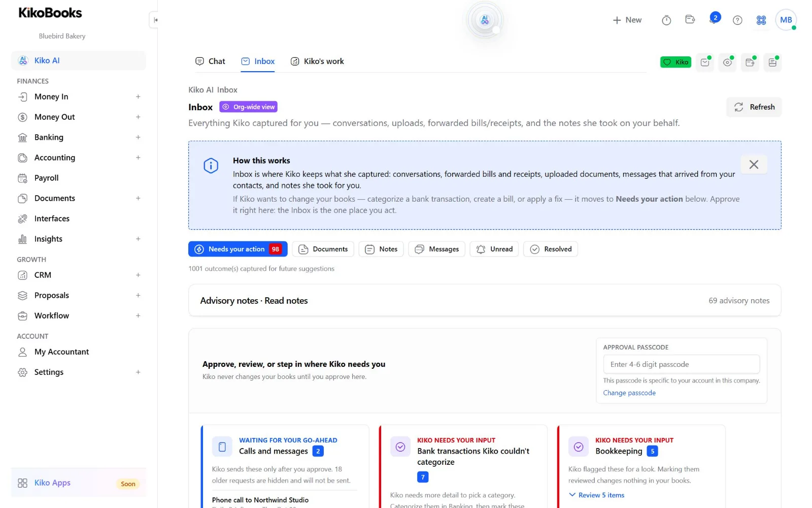Screen dimensions: 812x508
Task: Expand Documents with plus icon
Action: click(138, 198)
